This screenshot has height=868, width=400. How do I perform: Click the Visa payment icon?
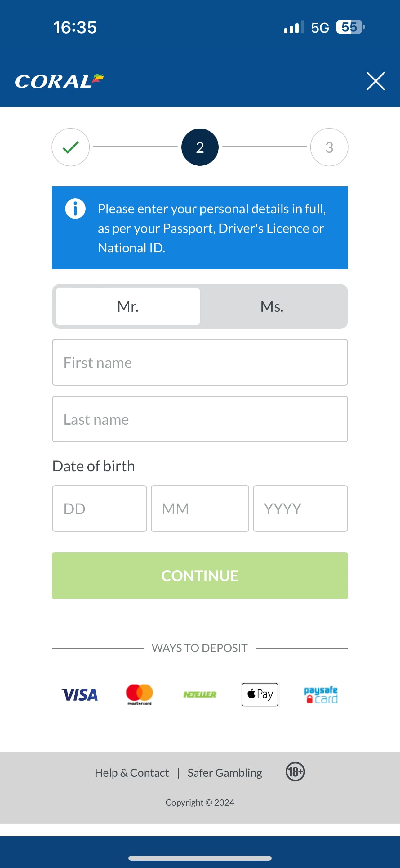point(79,695)
